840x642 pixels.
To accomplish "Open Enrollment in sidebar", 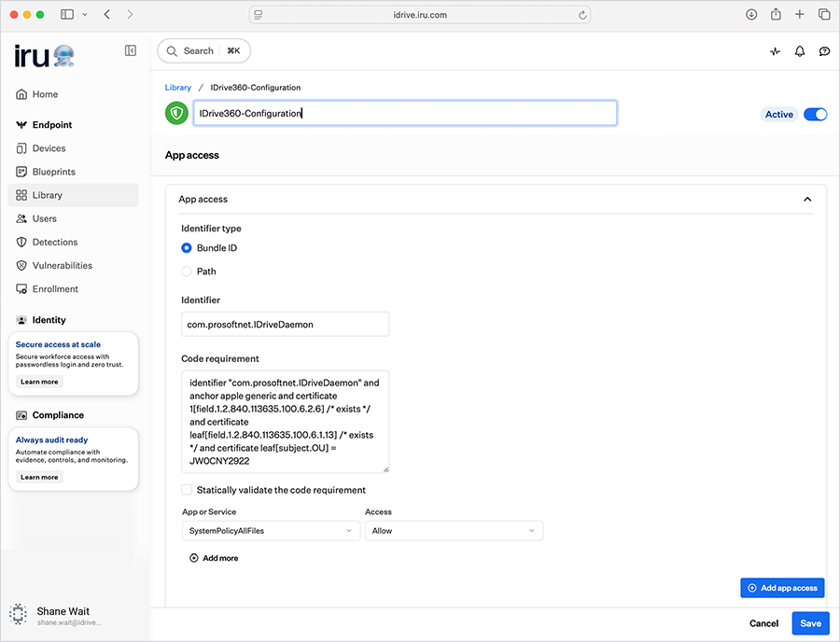I will coord(74,289).
